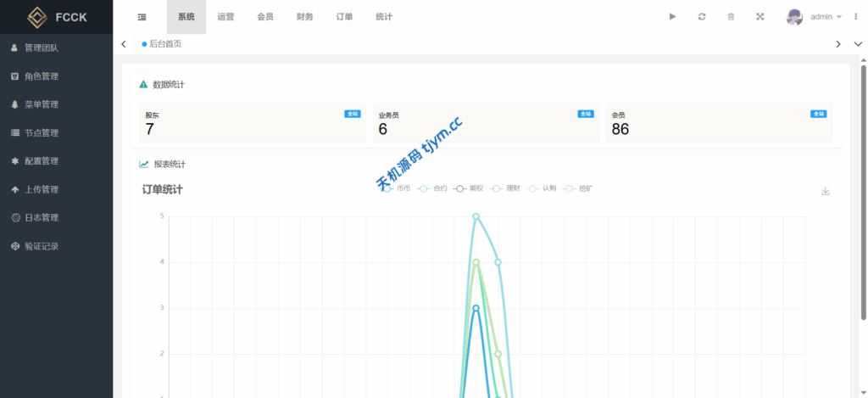Toggle the 理财 legend series
This screenshot has height=398, width=868.
pos(505,188)
